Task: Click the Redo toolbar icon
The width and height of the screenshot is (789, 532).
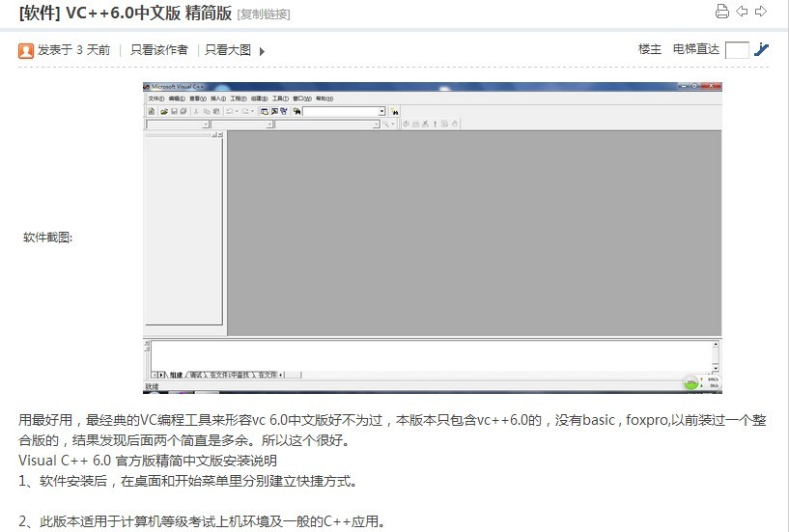Action: [x=245, y=111]
